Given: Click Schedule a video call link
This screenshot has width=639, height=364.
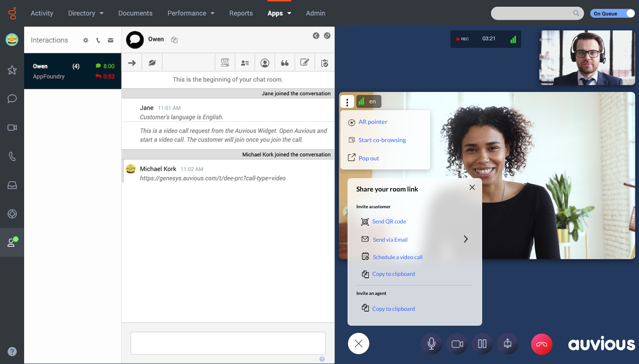Looking at the screenshot, I should (x=397, y=257).
